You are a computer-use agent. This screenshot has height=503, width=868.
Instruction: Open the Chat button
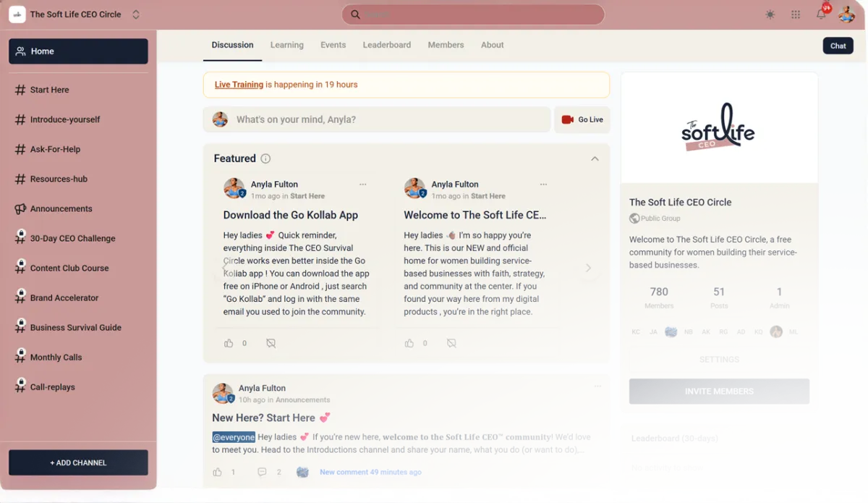838,46
